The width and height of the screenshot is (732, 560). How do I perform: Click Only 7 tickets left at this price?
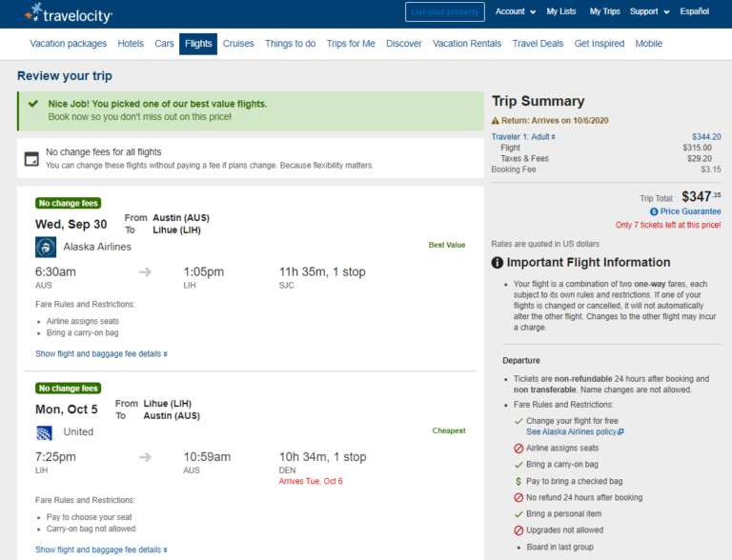668,225
